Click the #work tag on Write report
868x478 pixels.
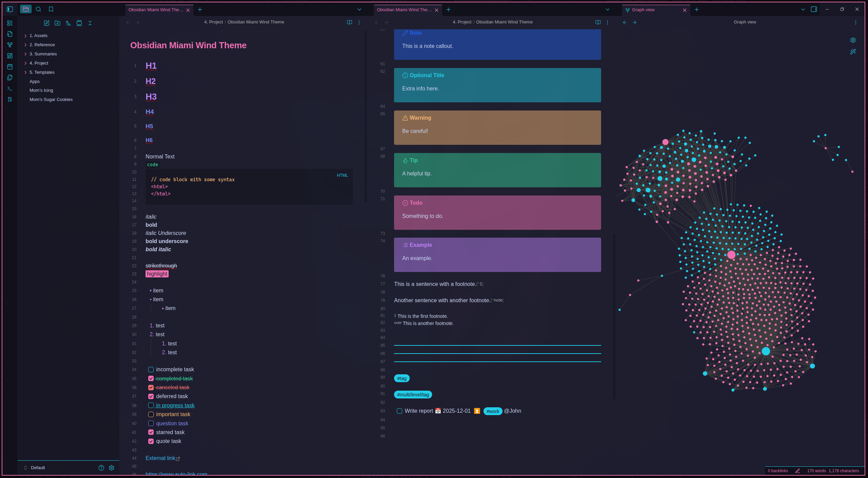click(x=493, y=411)
